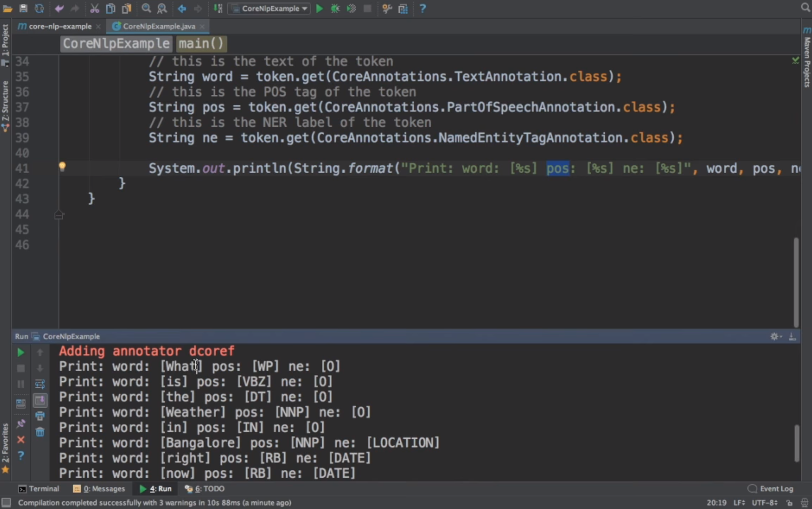Save all files using the floppy disk icon
This screenshot has height=509, width=812.
tap(23, 8)
